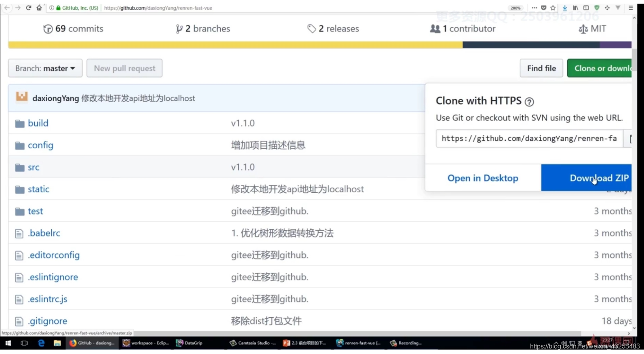Open page actions three-dot menu
Image resolution: width=644 pixels, height=354 pixels.
tap(534, 8)
